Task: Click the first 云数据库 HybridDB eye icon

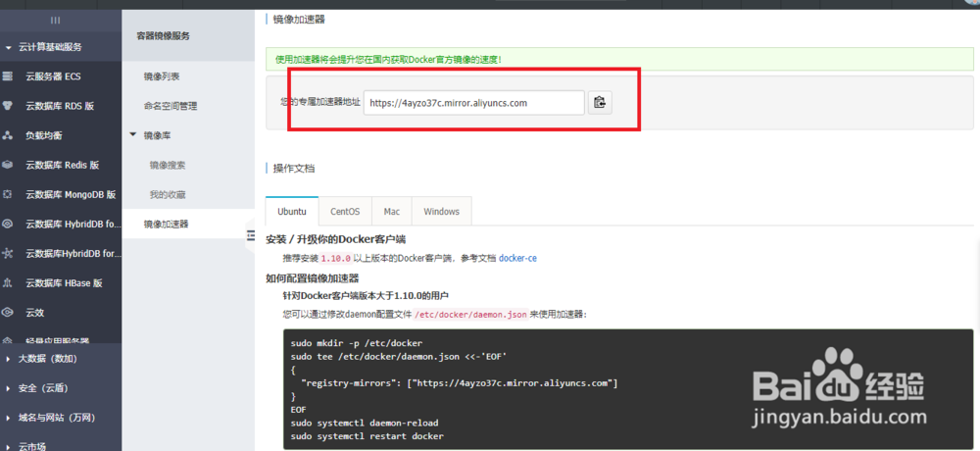Action: point(8,224)
